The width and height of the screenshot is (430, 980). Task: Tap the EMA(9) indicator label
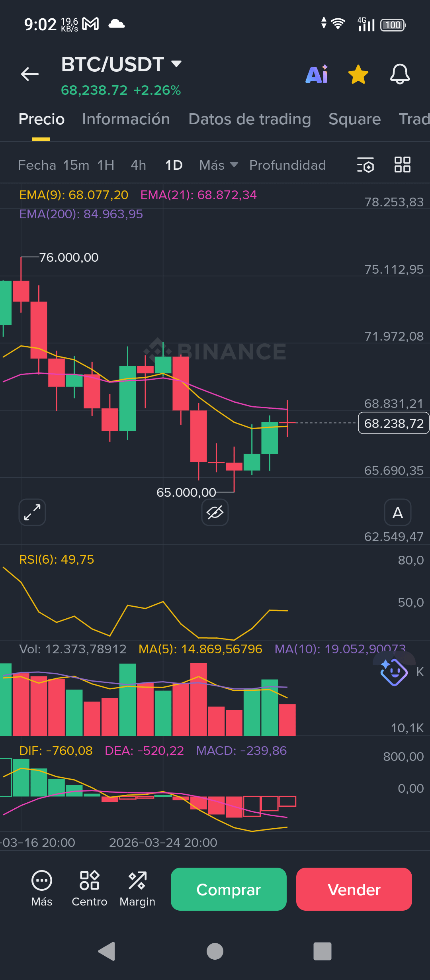[x=74, y=195]
